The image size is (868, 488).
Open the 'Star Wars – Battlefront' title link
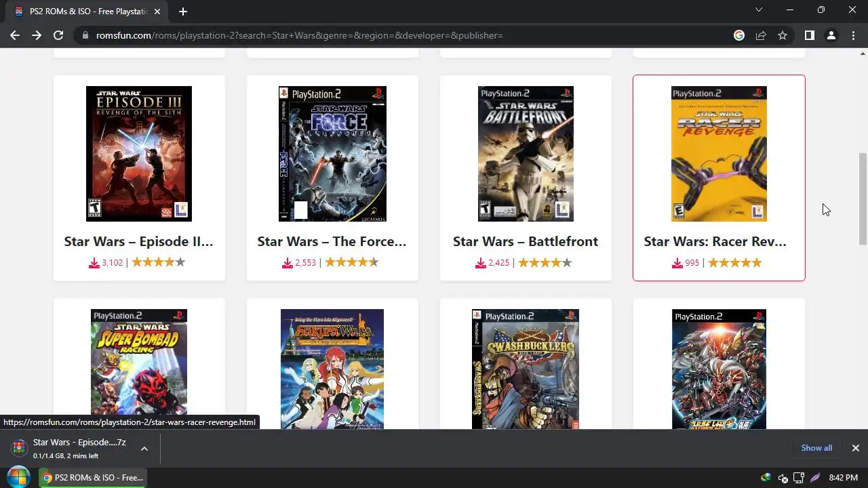[526, 241]
